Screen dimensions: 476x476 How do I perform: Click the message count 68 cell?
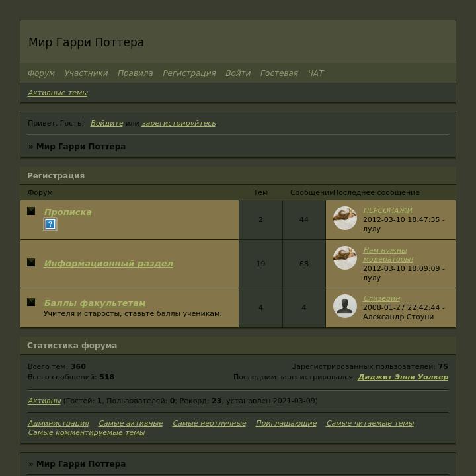point(304,264)
